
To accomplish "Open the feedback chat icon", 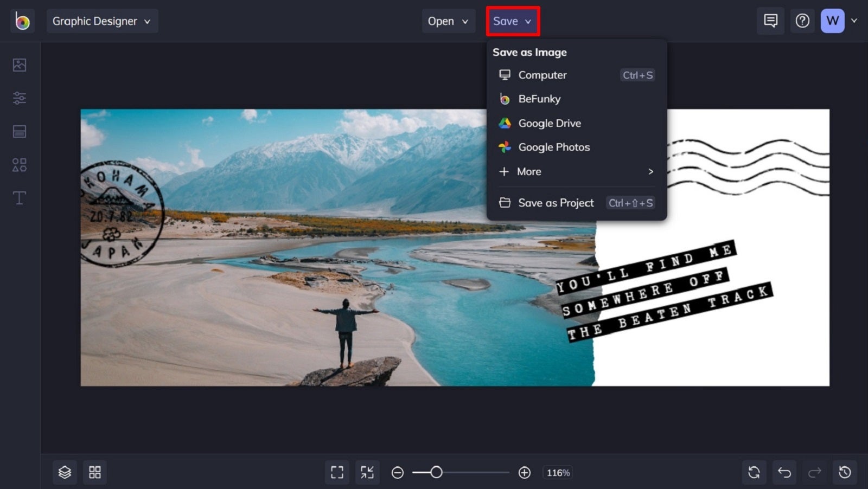I will tap(770, 21).
